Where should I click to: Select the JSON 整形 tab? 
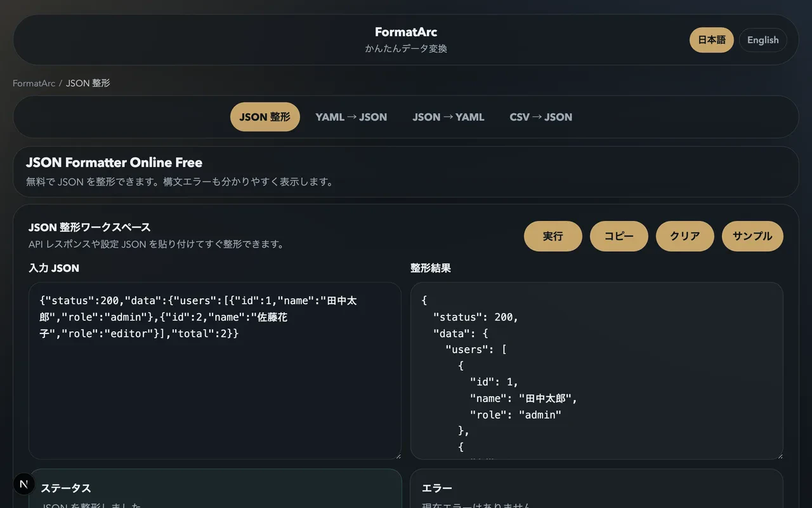point(265,117)
